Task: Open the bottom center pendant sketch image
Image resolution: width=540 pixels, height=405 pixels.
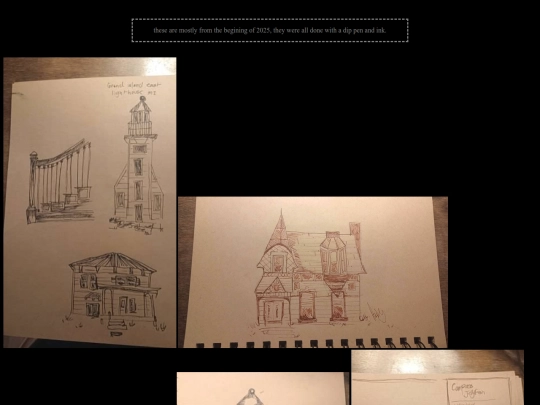Action: (263, 388)
